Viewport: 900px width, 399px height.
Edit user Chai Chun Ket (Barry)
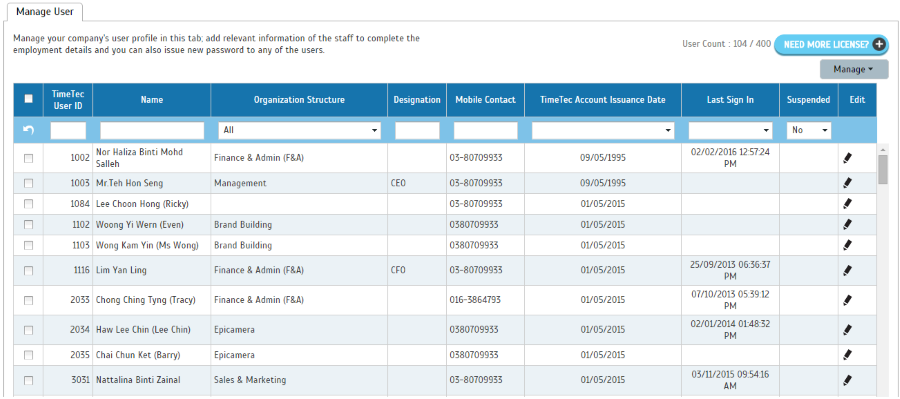point(848,355)
